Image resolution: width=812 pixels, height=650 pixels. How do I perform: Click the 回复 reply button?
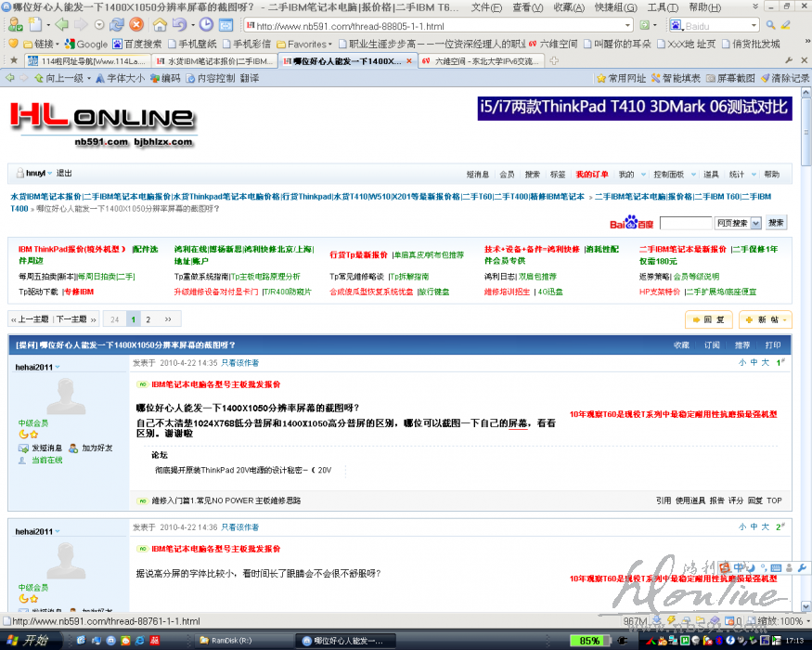709,319
